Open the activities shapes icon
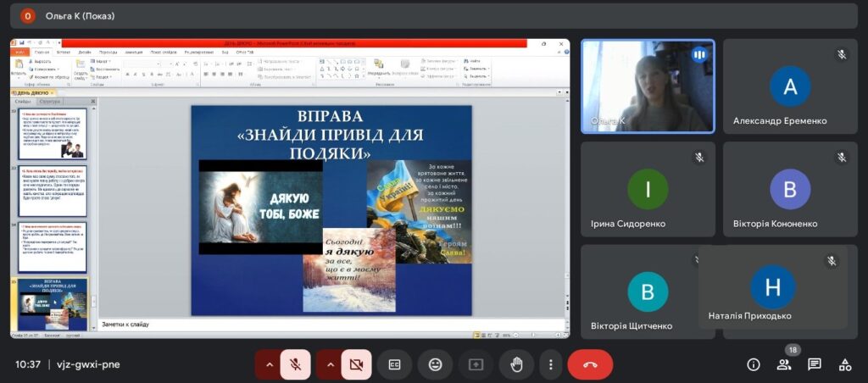Image resolution: width=868 pixels, height=383 pixels. tap(845, 364)
